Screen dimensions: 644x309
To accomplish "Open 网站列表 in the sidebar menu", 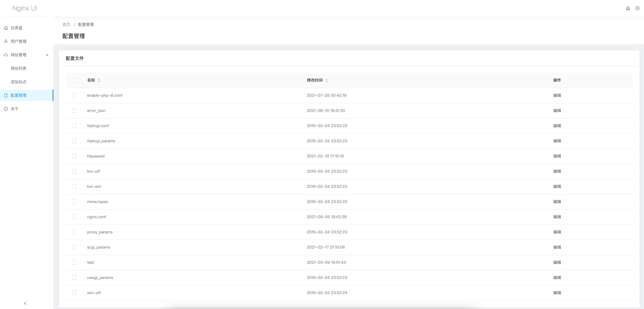I will (19, 68).
